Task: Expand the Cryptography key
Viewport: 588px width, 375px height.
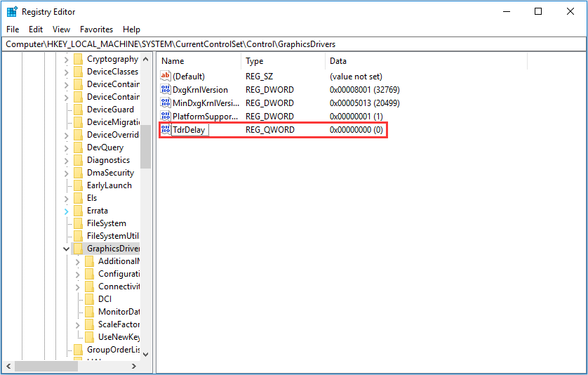Action: (67, 60)
